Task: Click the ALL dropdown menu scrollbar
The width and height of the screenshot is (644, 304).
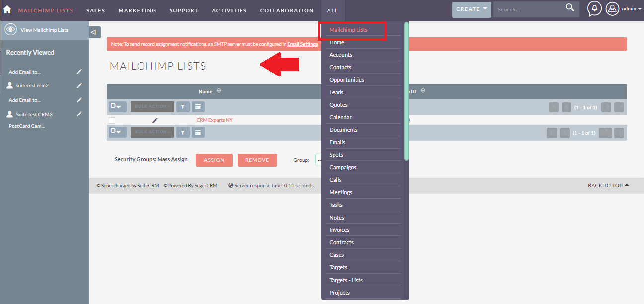Action: pos(406,91)
